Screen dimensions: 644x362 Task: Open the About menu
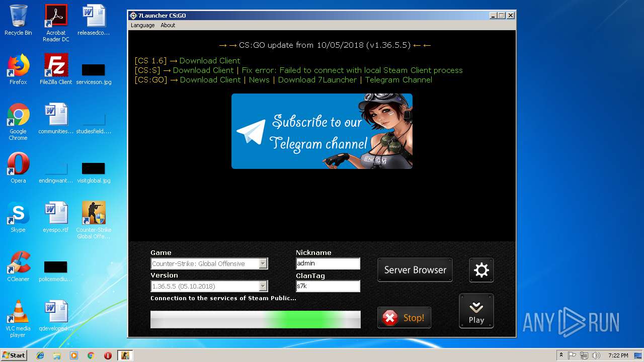[x=168, y=25]
